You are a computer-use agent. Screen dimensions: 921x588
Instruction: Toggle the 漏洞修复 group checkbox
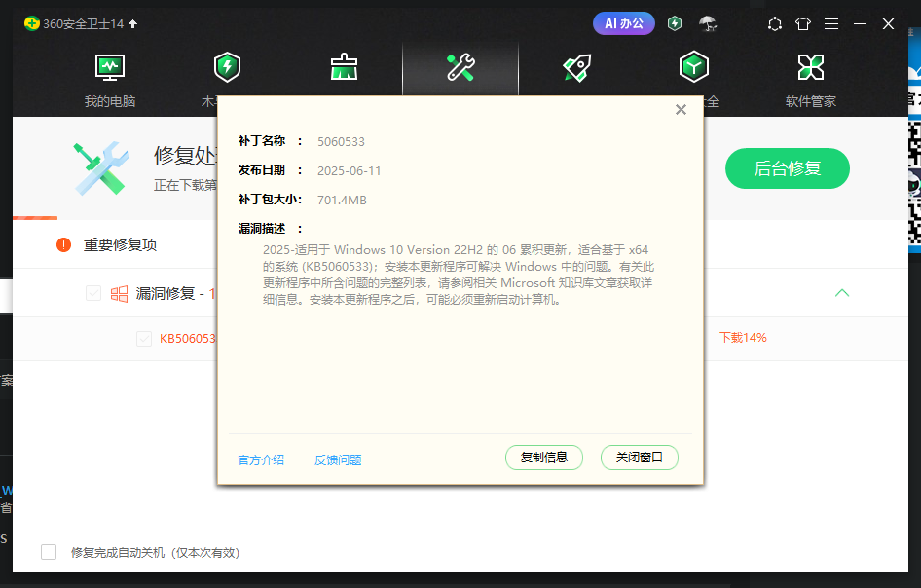pos(92,294)
